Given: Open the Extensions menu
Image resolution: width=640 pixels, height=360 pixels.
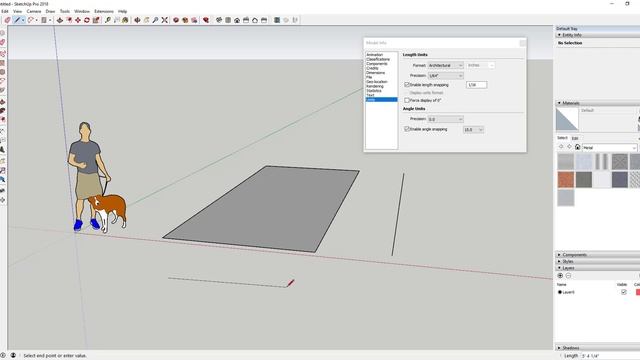Looking at the screenshot, I should pyautogui.click(x=104, y=11).
